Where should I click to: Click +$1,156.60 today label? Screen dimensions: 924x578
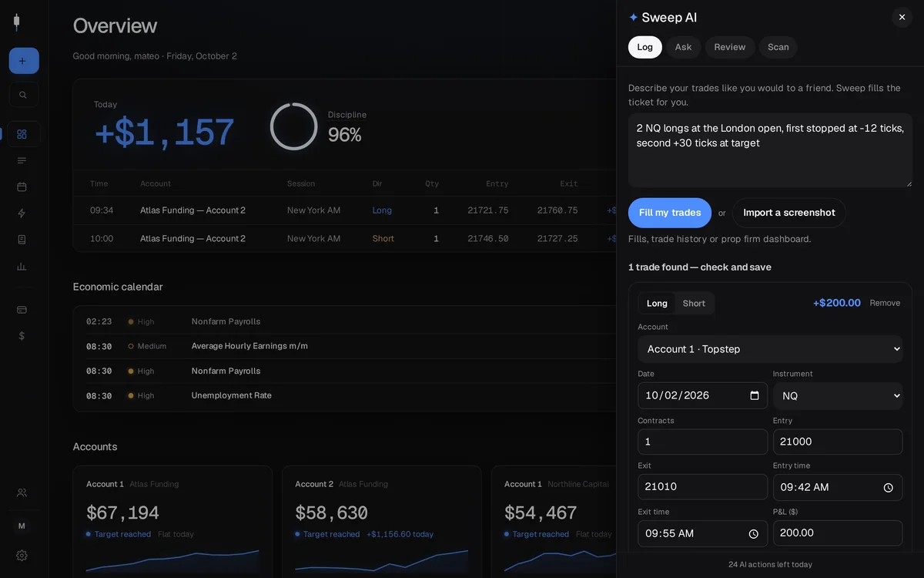[400, 534]
